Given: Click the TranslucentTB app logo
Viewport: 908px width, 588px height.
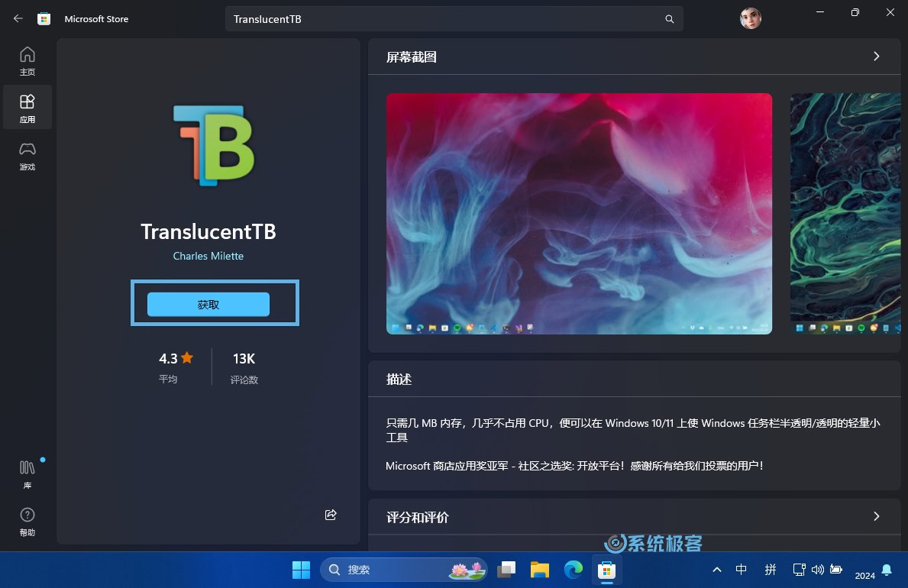Looking at the screenshot, I should tap(214, 145).
